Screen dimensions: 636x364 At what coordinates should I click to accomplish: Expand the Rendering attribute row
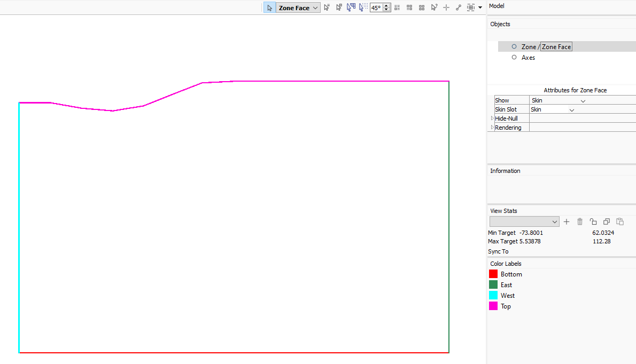[x=492, y=128]
